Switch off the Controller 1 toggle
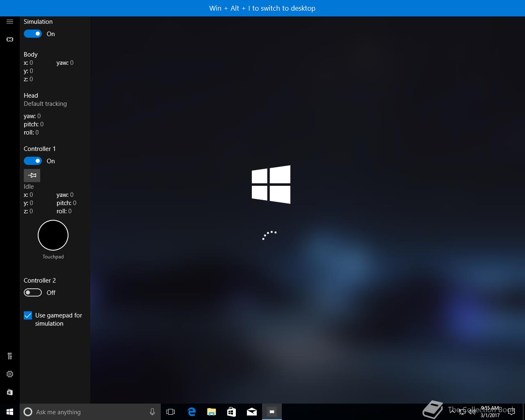Viewport: 525px width, 420px height. tap(33, 161)
